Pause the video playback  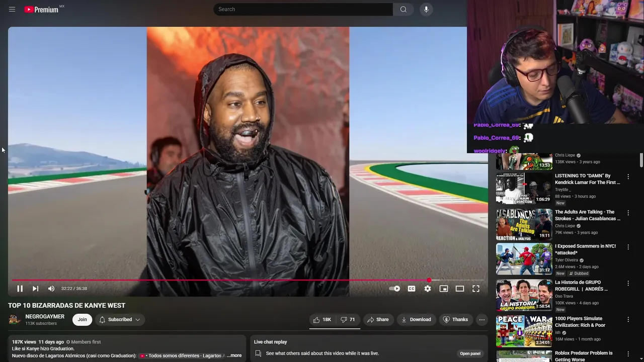(x=20, y=289)
